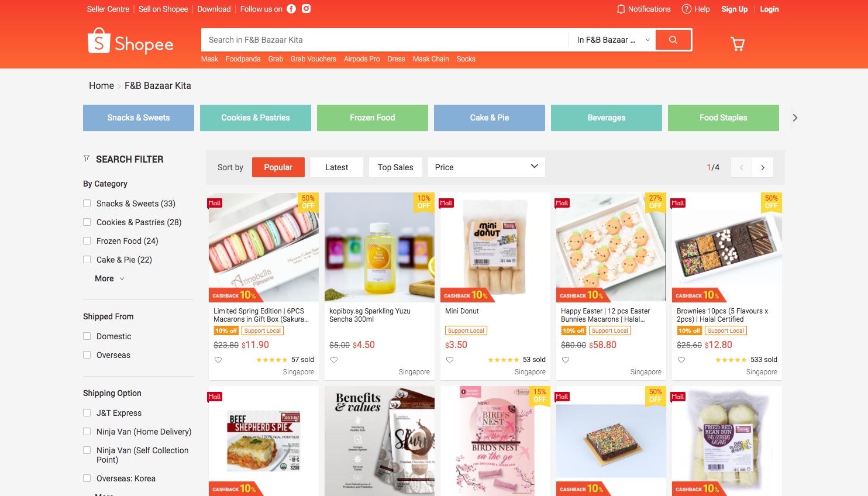Click the Shopee logo
The image size is (868, 496).
click(130, 42)
